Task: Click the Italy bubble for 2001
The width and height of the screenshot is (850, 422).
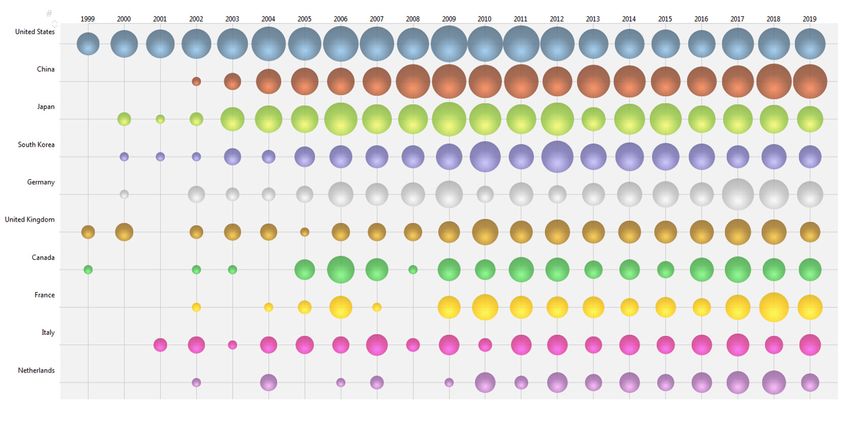Action: pos(160,344)
